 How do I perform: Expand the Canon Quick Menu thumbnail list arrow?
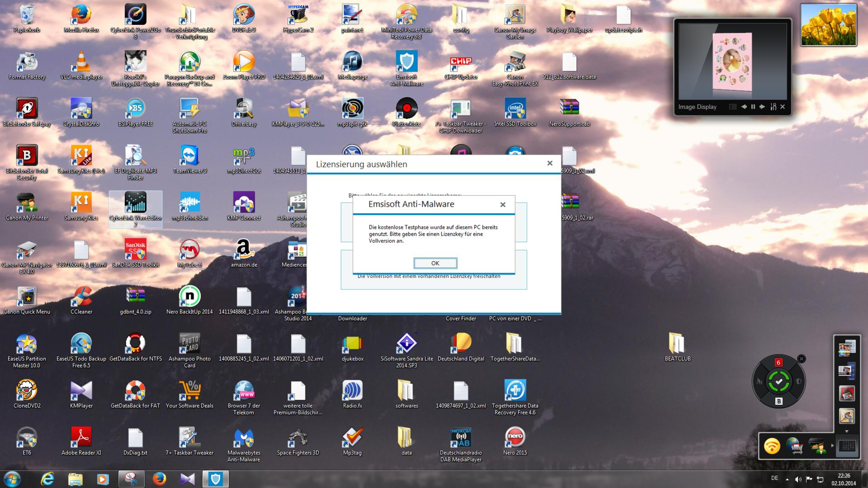[847, 431]
